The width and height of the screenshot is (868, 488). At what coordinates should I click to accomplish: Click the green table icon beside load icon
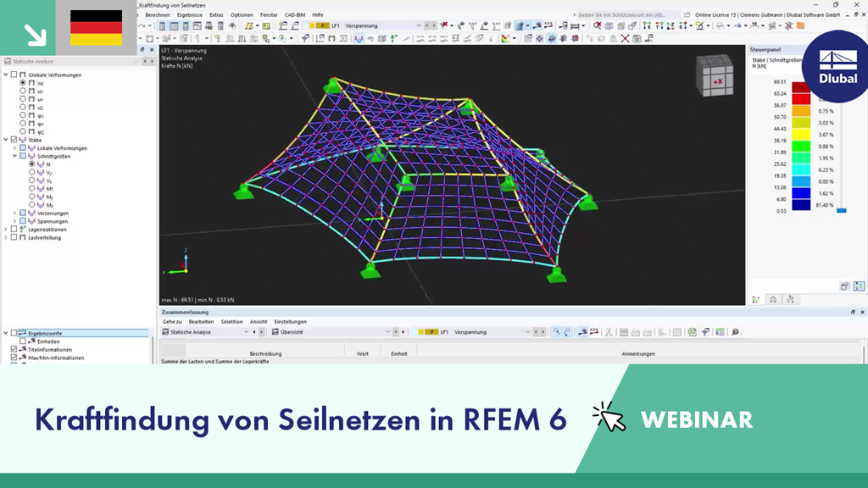click(x=266, y=25)
